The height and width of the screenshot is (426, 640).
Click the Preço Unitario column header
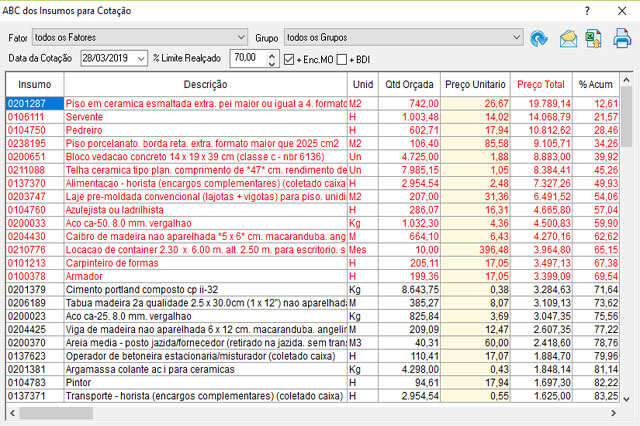476,84
